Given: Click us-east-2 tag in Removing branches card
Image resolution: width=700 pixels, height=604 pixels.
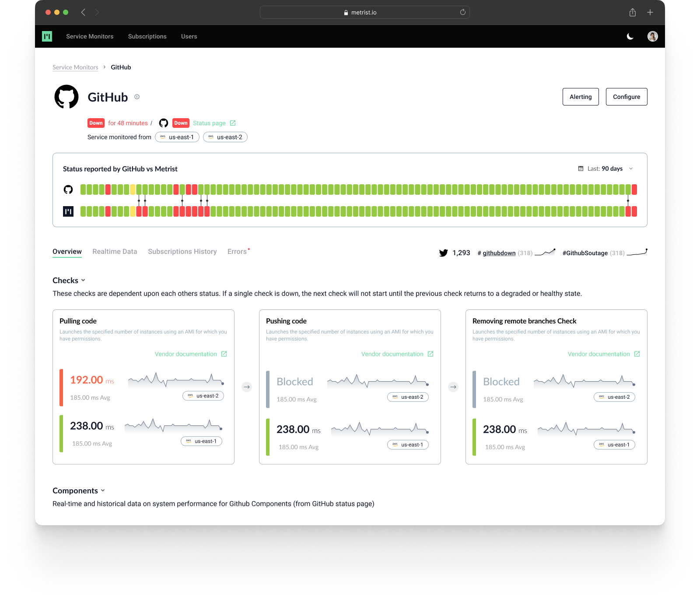Looking at the screenshot, I should pos(614,397).
